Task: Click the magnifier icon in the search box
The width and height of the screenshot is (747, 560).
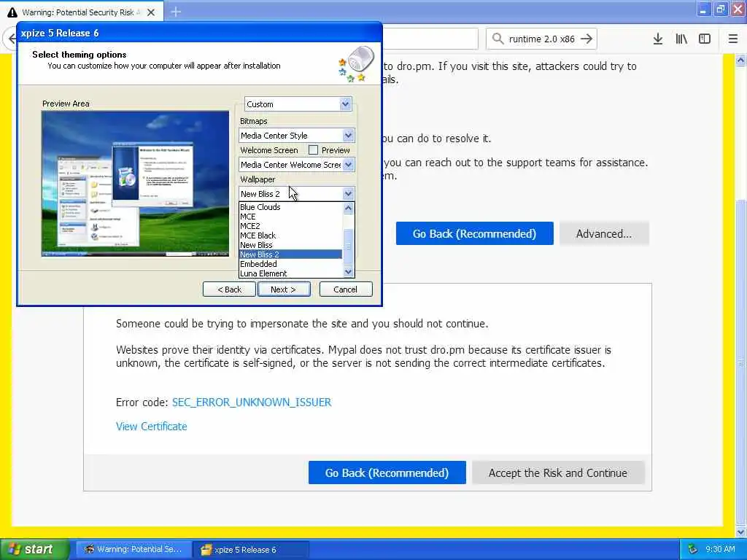Action: [498, 39]
